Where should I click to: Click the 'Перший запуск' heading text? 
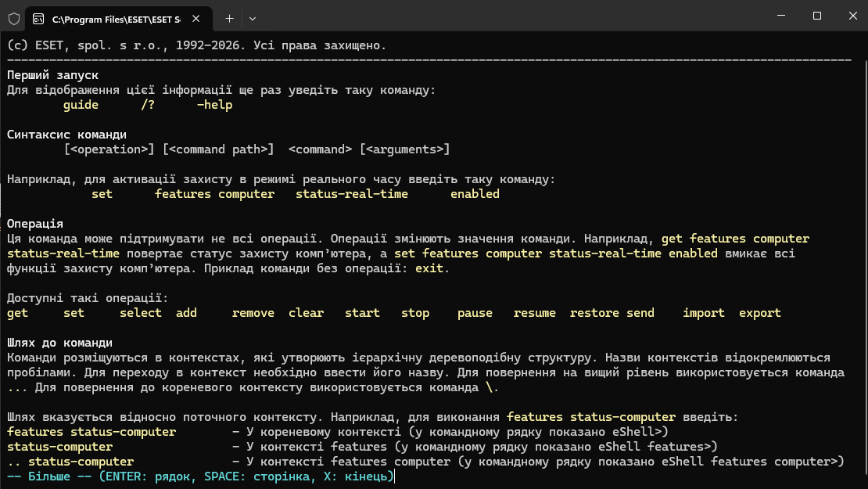tap(52, 75)
